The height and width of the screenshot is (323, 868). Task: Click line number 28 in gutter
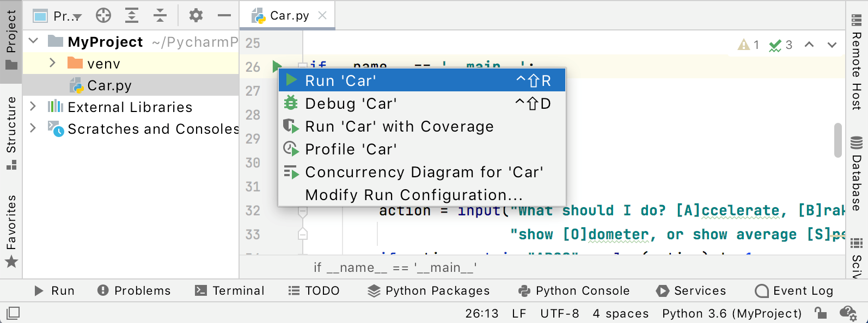253,115
